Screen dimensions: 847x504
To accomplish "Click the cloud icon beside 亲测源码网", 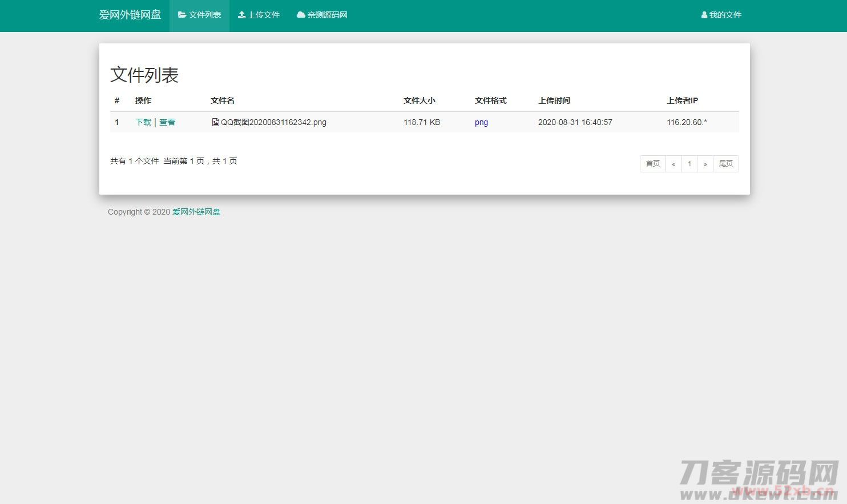I will pyautogui.click(x=300, y=15).
